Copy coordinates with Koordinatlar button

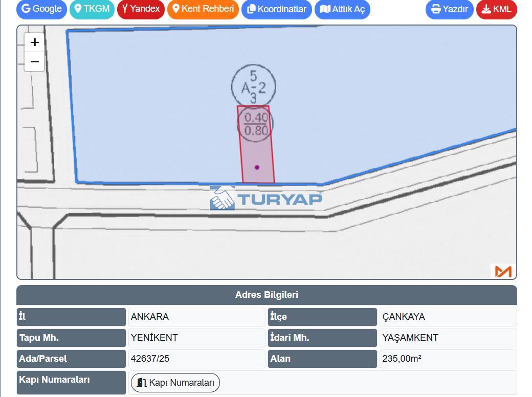[x=276, y=9]
